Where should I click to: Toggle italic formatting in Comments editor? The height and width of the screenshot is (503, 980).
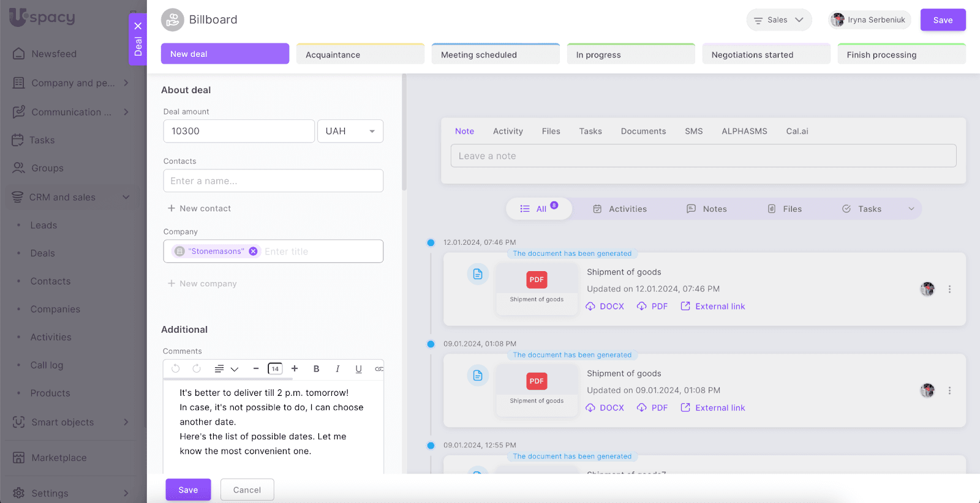337,369
